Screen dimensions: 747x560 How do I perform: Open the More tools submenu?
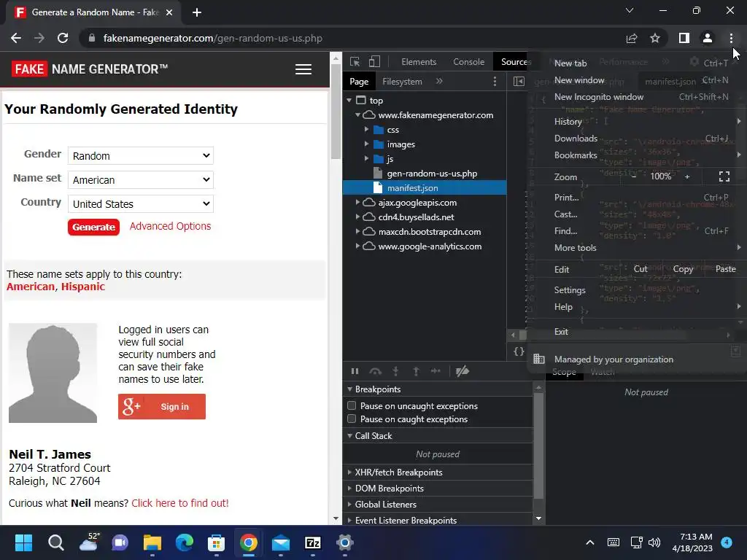pyautogui.click(x=636, y=248)
